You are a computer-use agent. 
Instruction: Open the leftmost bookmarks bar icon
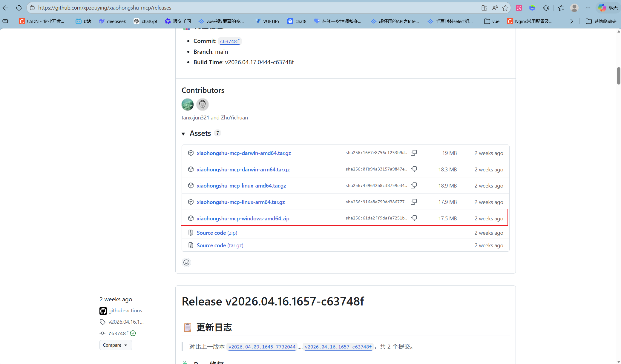point(5,21)
